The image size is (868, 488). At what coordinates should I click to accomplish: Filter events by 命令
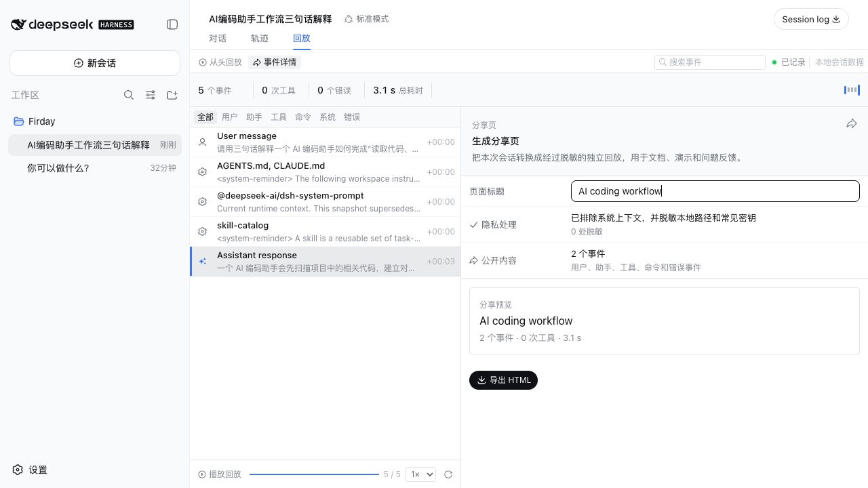click(303, 117)
